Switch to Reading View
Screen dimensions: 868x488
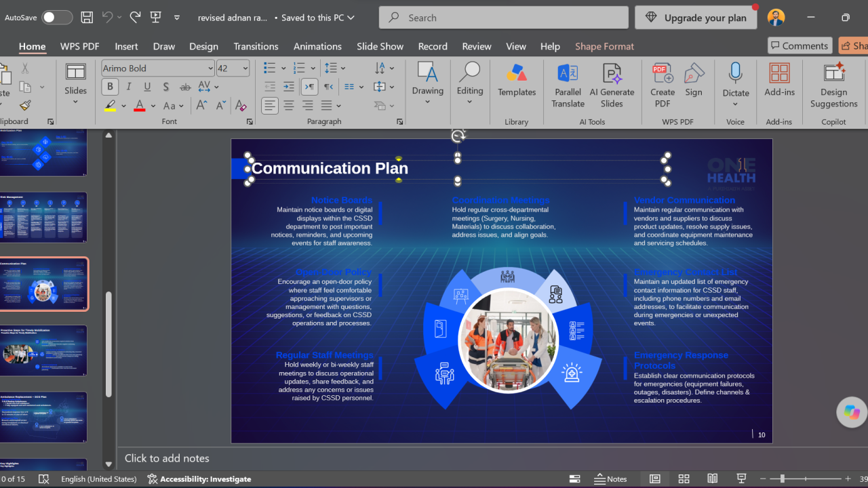click(712, 479)
